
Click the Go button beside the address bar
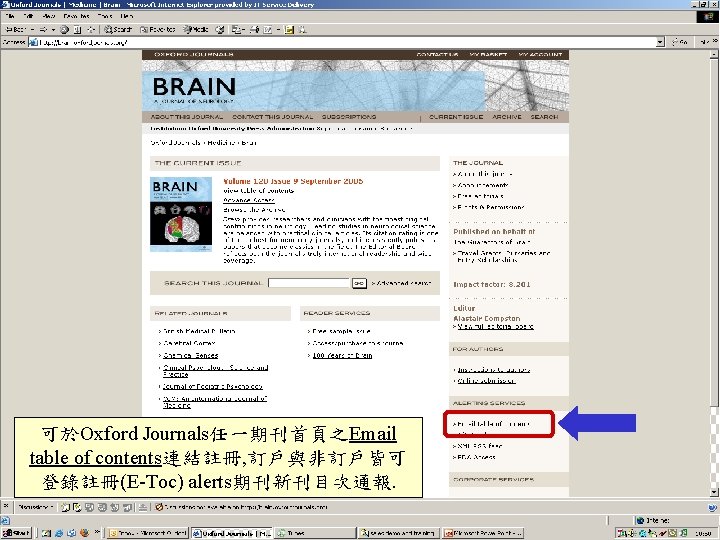coord(680,42)
